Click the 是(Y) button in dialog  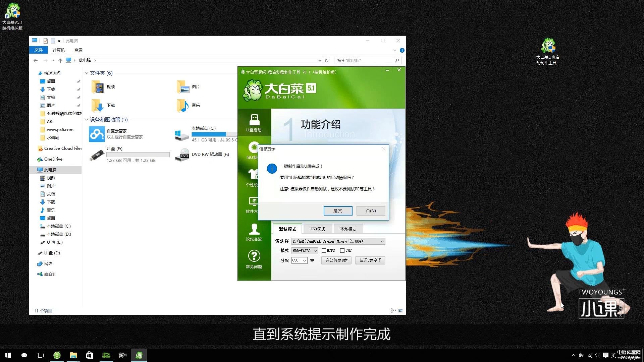338,211
